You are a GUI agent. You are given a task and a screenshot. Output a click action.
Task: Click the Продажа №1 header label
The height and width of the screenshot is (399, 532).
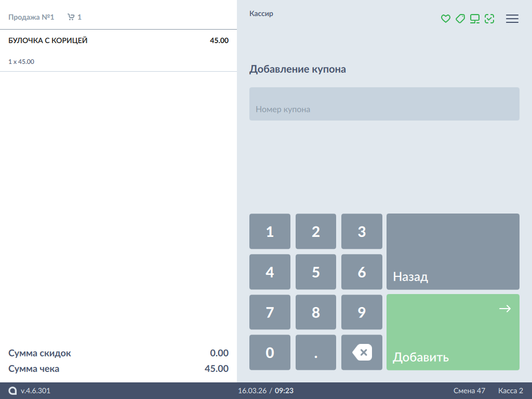tap(31, 17)
